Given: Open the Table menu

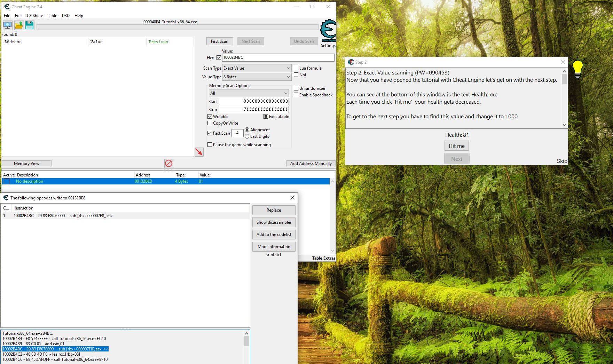Looking at the screenshot, I should tap(52, 16).
